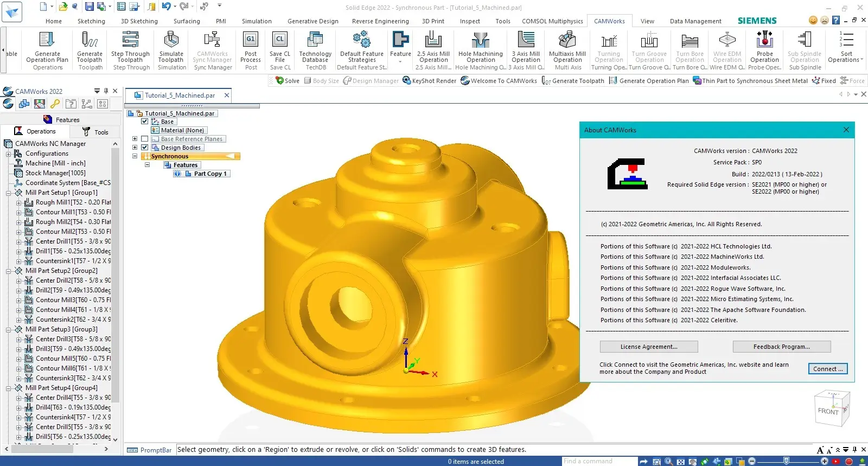Image resolution: width=868 pixels, height=466 pixels.
Task: Click the FRONT view cube
Action: point(828,411)
